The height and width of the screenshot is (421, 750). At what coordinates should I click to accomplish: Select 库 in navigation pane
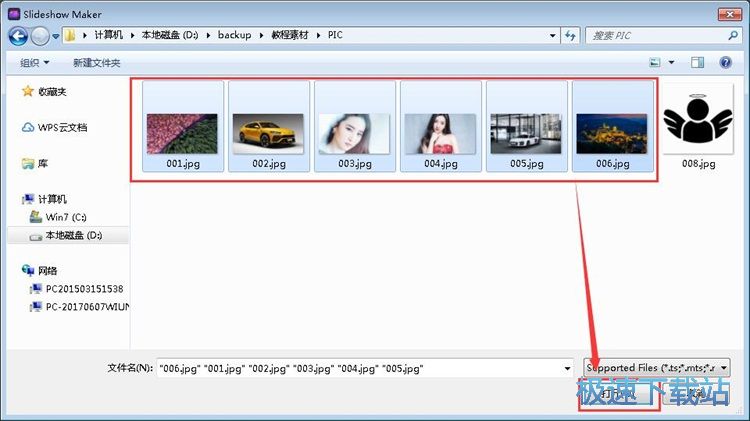(43, 163)
